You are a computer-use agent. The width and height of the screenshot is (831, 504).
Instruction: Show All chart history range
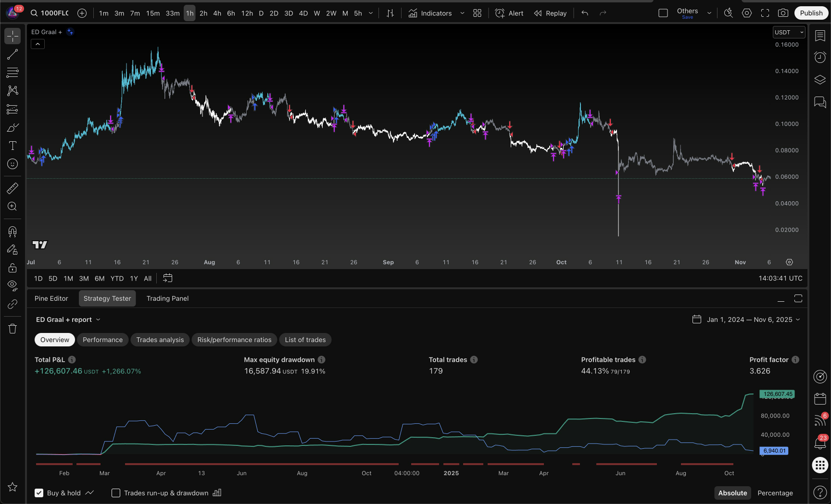(x=148, y=279)
